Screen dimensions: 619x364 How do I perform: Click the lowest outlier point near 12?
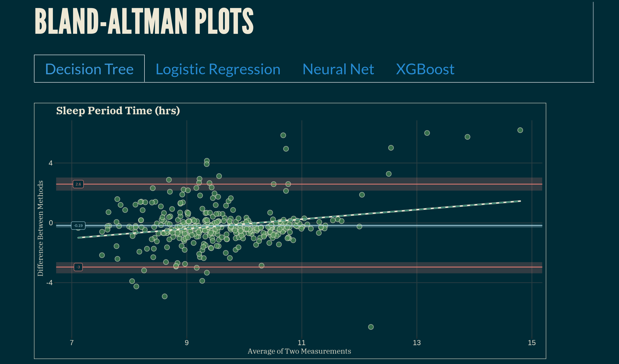[371, 327]
